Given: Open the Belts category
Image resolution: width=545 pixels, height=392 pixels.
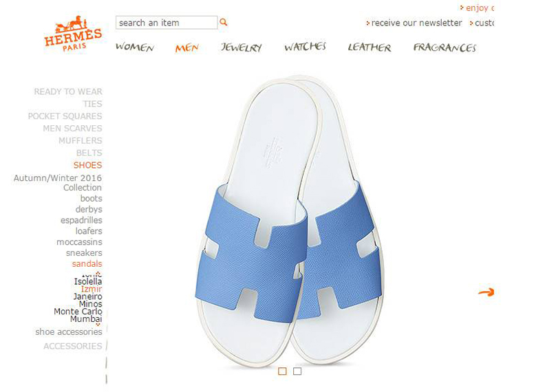Looking at the screenshot, I should 89,153.
